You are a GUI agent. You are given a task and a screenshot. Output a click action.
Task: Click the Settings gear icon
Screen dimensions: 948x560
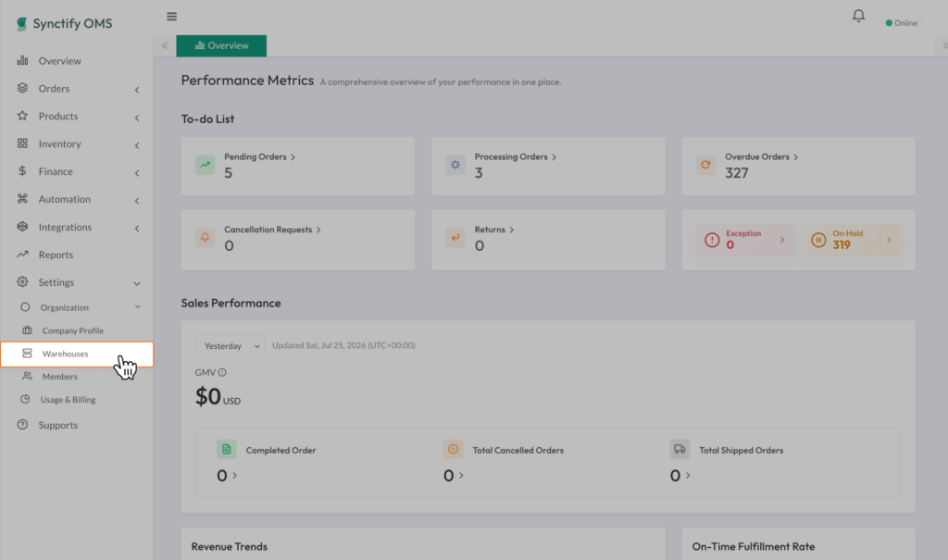click(x=22, y=281)
